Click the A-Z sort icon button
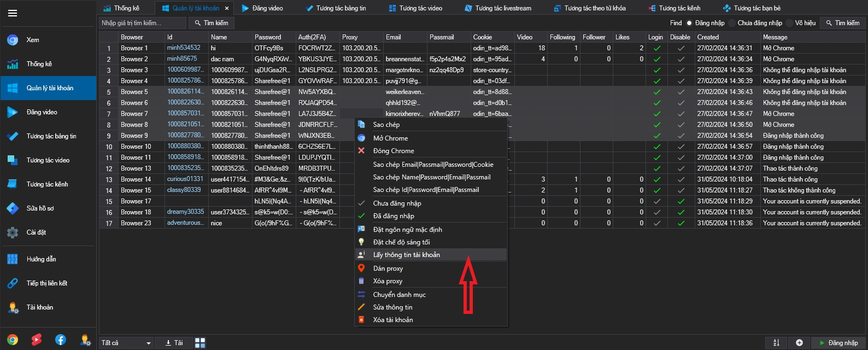This screenshot has width=868, height=350. point(776,343)
